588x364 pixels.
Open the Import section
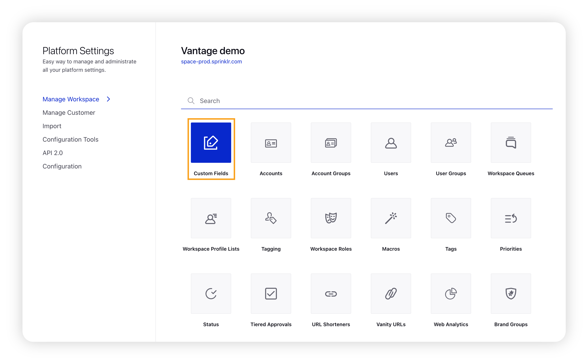(x=52, y=126)
